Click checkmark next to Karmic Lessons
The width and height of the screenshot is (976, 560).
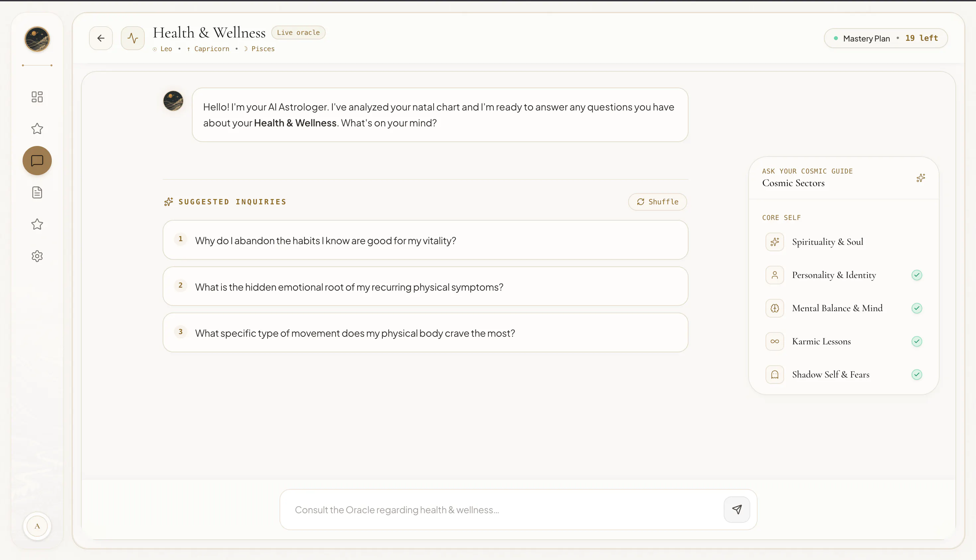[917, 341]
